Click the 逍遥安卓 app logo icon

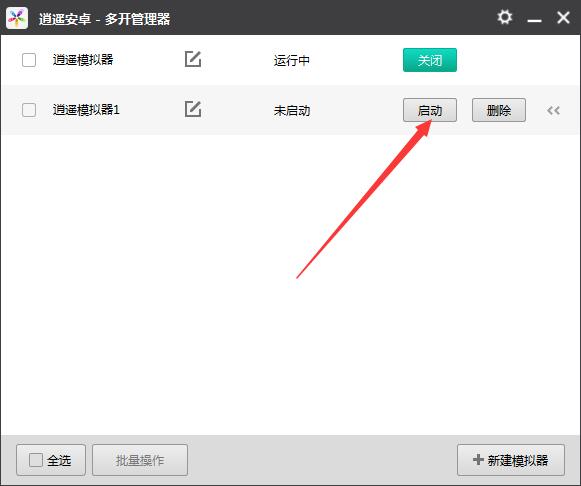(x=17, y=18)
